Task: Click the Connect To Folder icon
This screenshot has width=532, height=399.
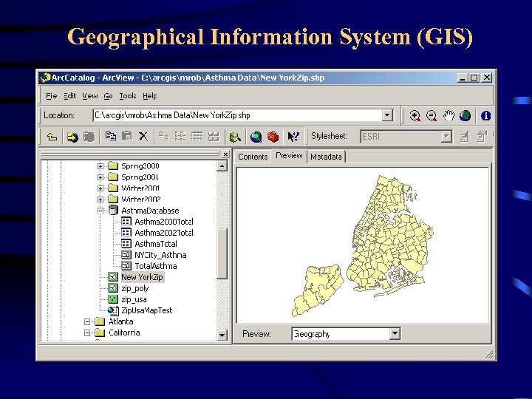Action: click(72, 137)
